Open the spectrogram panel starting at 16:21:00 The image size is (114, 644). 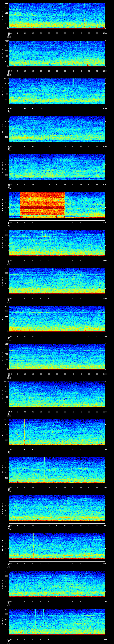coord(57,280)
